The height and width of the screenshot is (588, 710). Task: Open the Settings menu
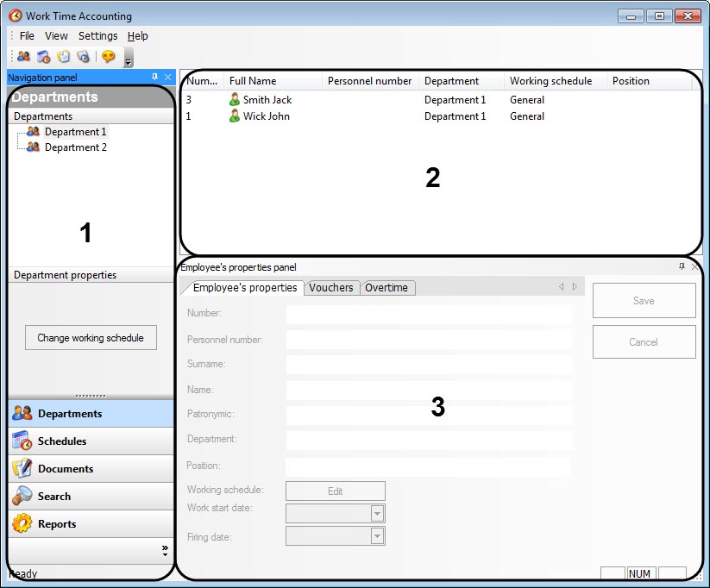[97, 36]
